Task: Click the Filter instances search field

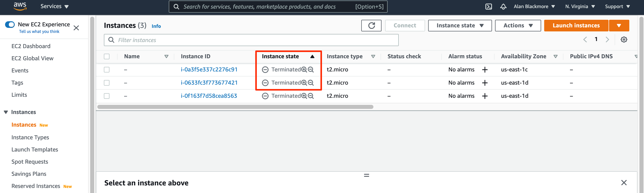Action: pyautogui.click(x=251, y=40)
